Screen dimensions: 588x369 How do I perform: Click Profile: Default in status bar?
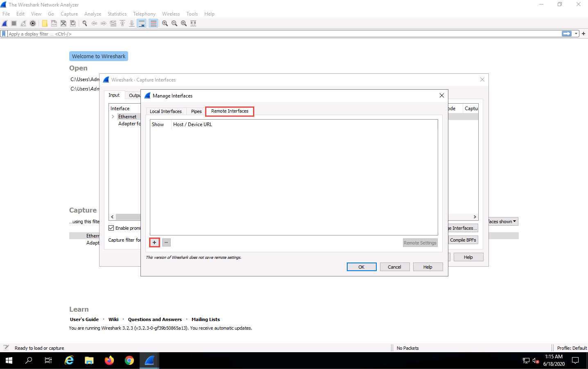pos(572,348)
